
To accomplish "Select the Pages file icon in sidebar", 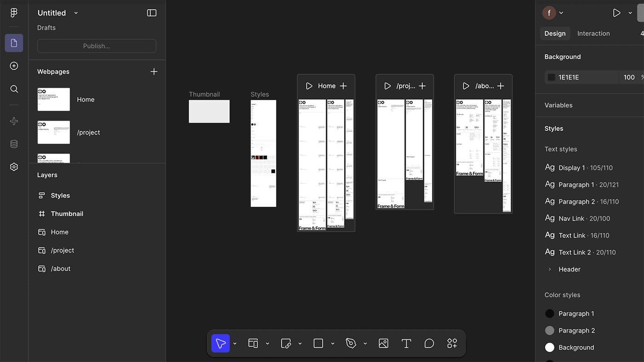I will tap(14, 43).
